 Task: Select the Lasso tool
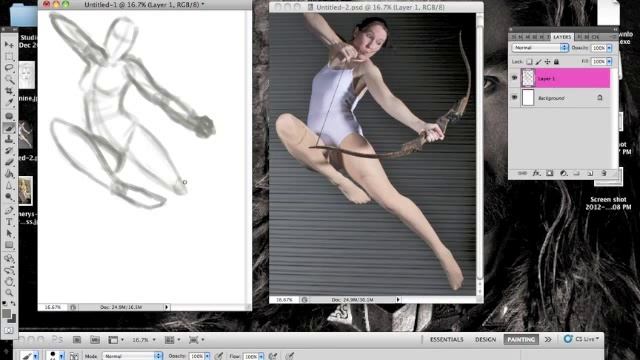(x=9, y=67)
